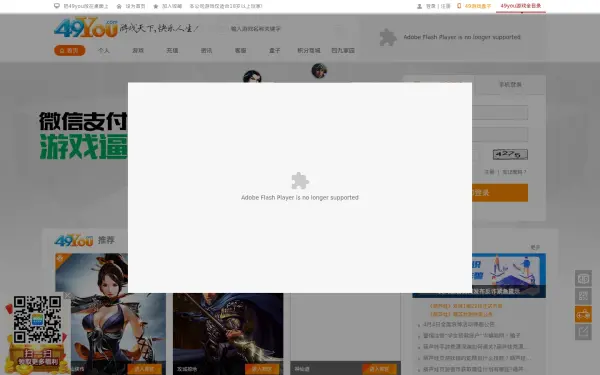Click the 更多 link above news banner
The width and height of the screenshot is (600, 375).
point(535,248)
